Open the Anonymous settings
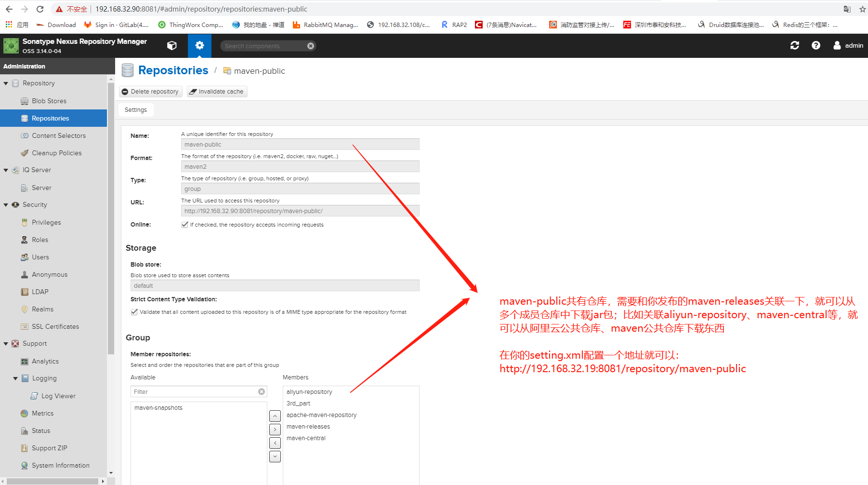 pos(49,274)
